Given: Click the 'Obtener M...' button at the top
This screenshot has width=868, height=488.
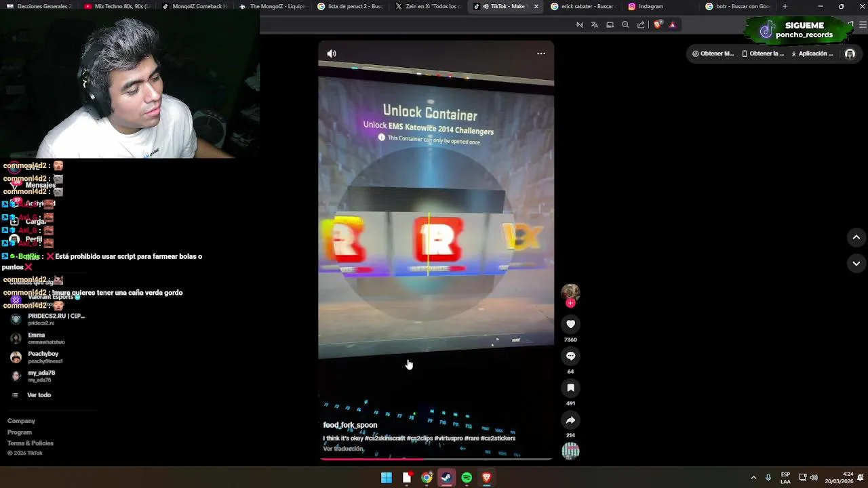Looking at the screenshot, I should point(713,54).
